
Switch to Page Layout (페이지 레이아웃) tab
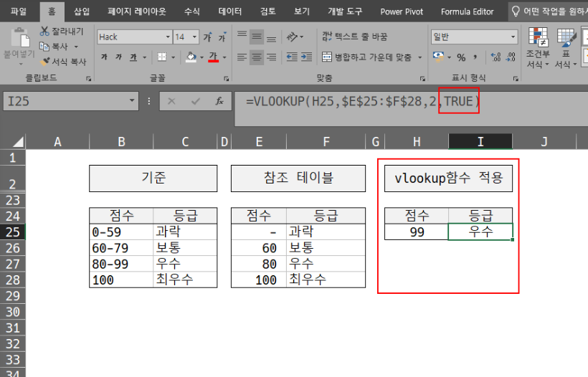pyautogui.click(x=136, y=11)
